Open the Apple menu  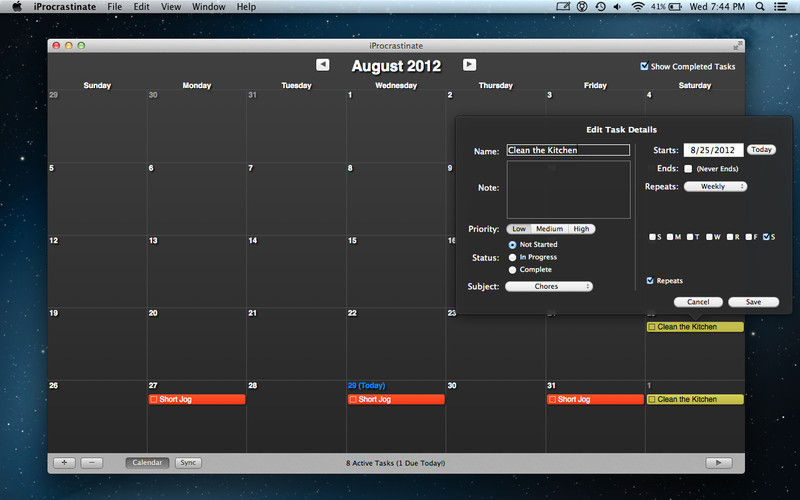coord(17,7)
